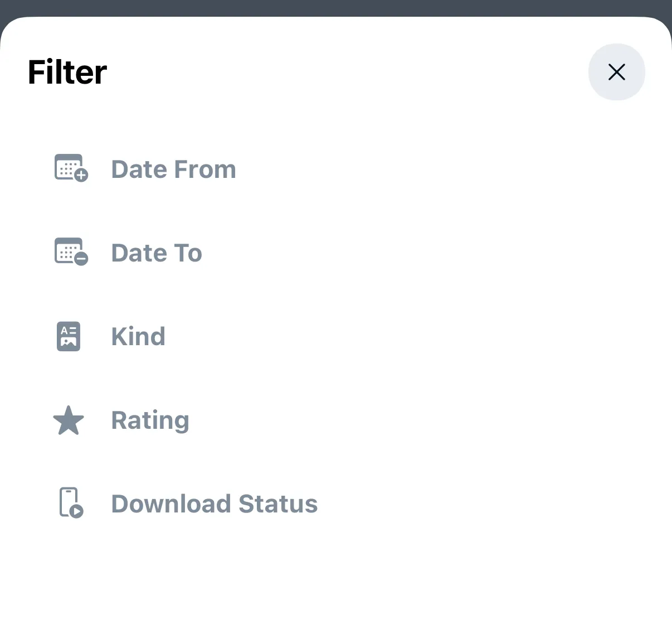Tap the Date From calendar icon
672x629 pixels.
pos(68,167)
